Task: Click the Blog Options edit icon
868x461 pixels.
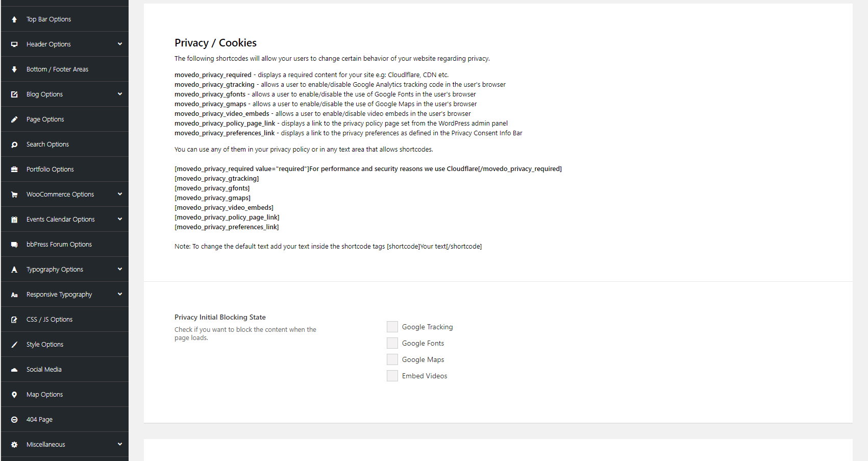Action: tap(14, 94)
